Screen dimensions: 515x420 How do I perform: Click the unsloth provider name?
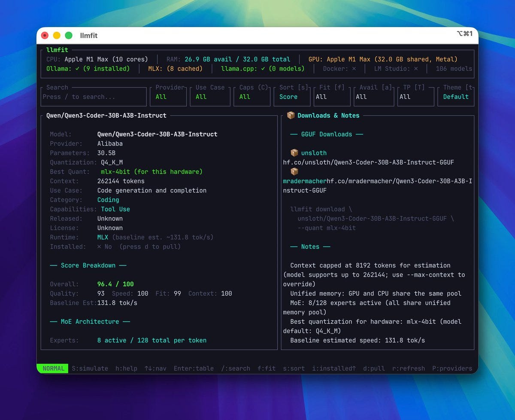point(314,153)
